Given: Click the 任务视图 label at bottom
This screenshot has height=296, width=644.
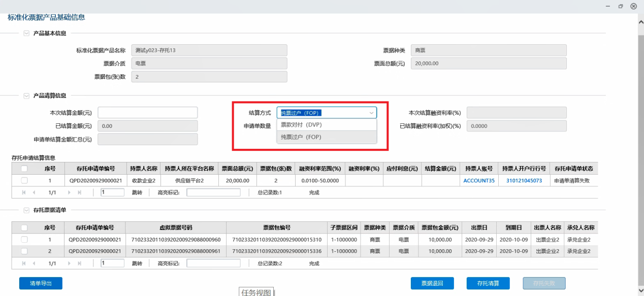Looking at the screenshot, I should (x=256, y=292).
